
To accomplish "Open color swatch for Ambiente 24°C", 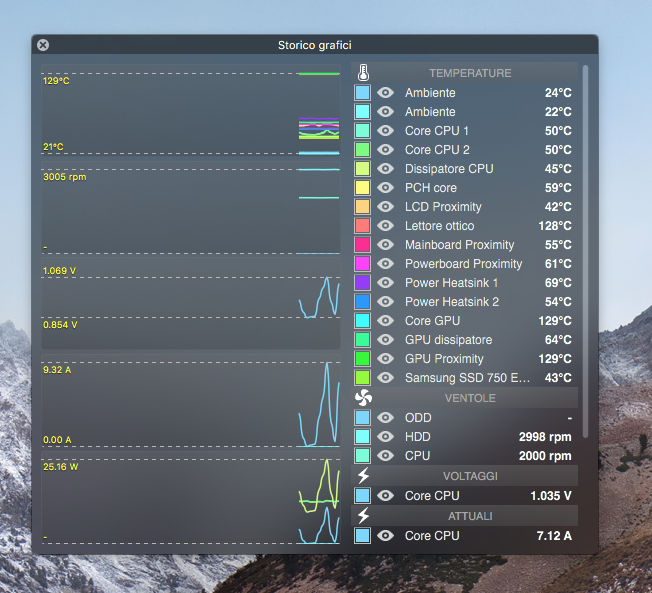I will pos(363,92).
